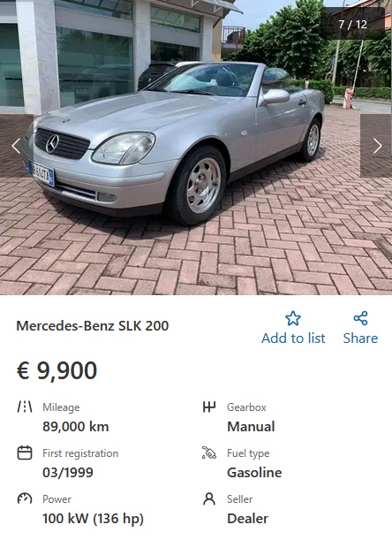Viewport: 392px width, 540px height.
Task: Open the silver Mercedes photo full view
Action: point(196,148)
